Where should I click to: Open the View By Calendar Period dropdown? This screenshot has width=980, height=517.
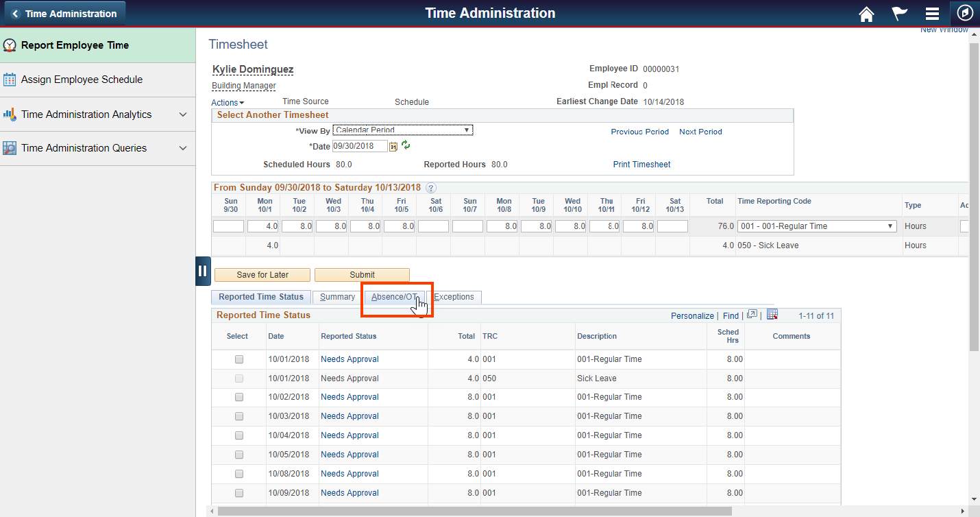point(402,130)
